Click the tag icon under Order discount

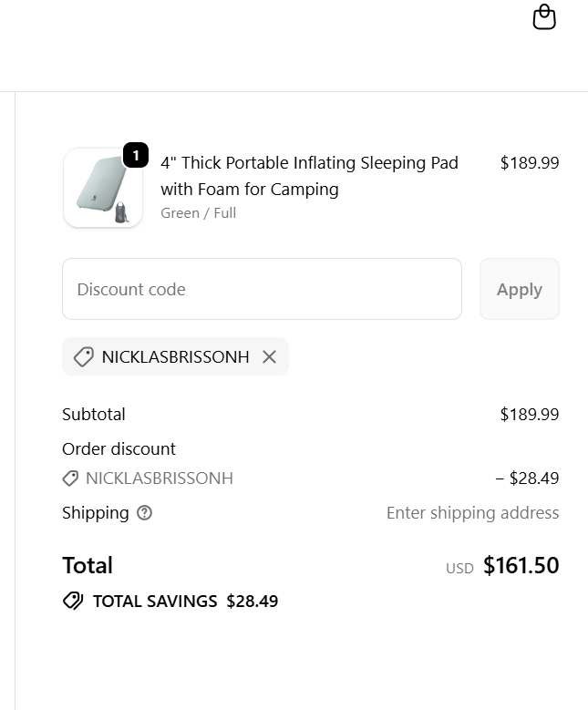click(x=70, y=478)
